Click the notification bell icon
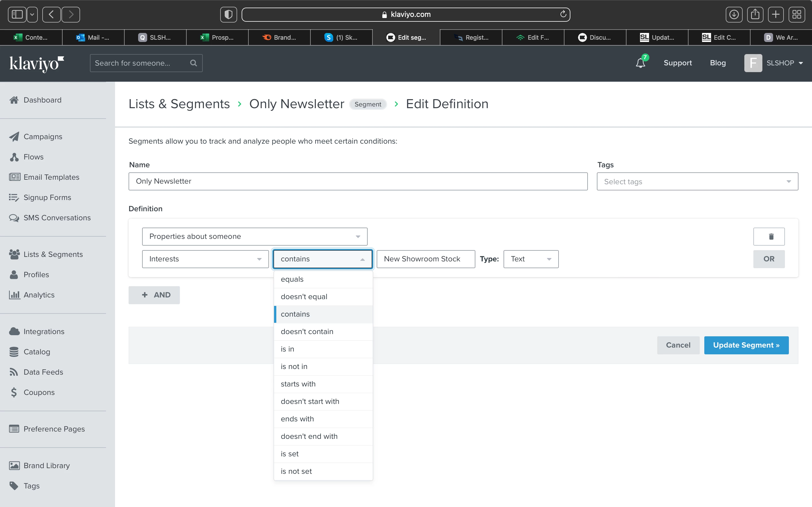812x507 pixels. pyautogui.click(x=640, y=63)
